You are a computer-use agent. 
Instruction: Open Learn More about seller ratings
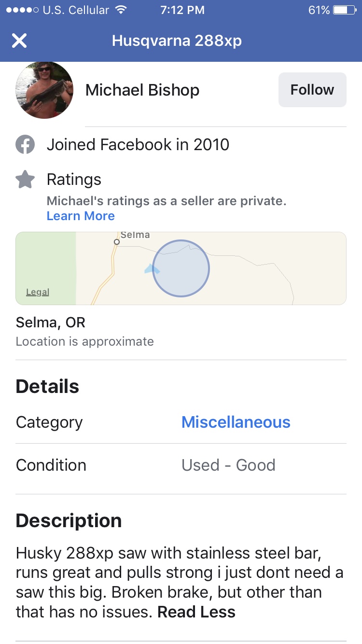click(x=81, y=216)
